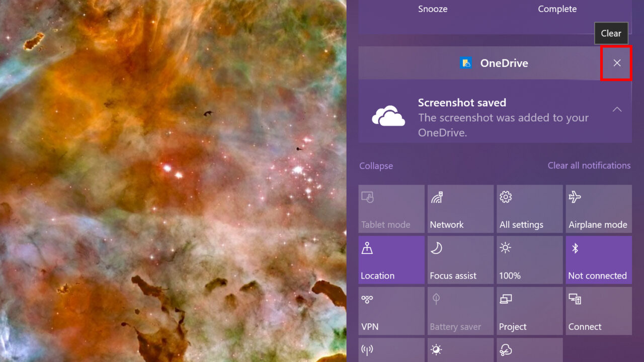Screen dimensions: 644x362
Task: Click the Battery saver tile
Action: point(460,310)
